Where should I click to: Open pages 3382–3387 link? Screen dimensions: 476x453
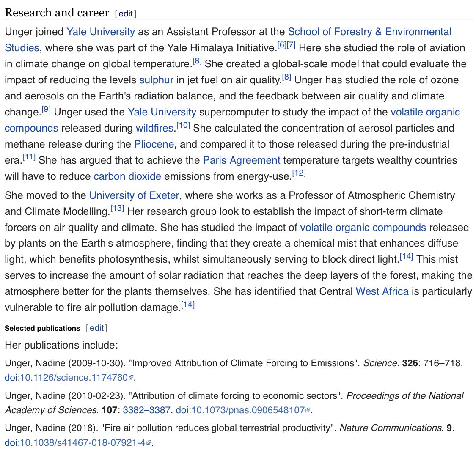coord(146,410)
